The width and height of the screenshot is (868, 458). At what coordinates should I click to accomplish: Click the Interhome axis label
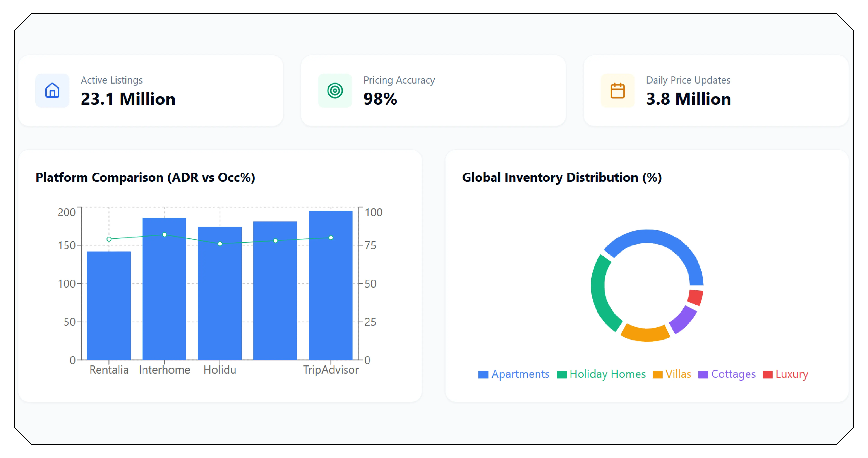pyautogui.click(x=164, y=370)
